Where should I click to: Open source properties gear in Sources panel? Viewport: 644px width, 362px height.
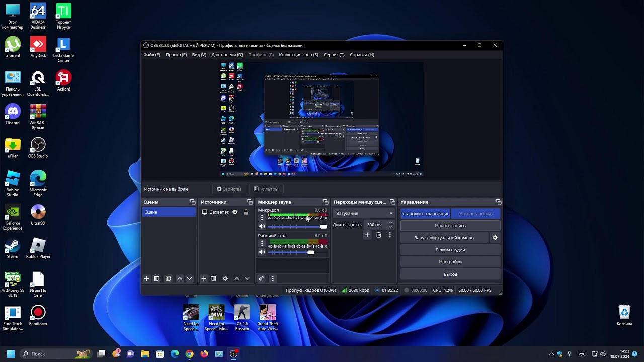click(x=225, y=278)
